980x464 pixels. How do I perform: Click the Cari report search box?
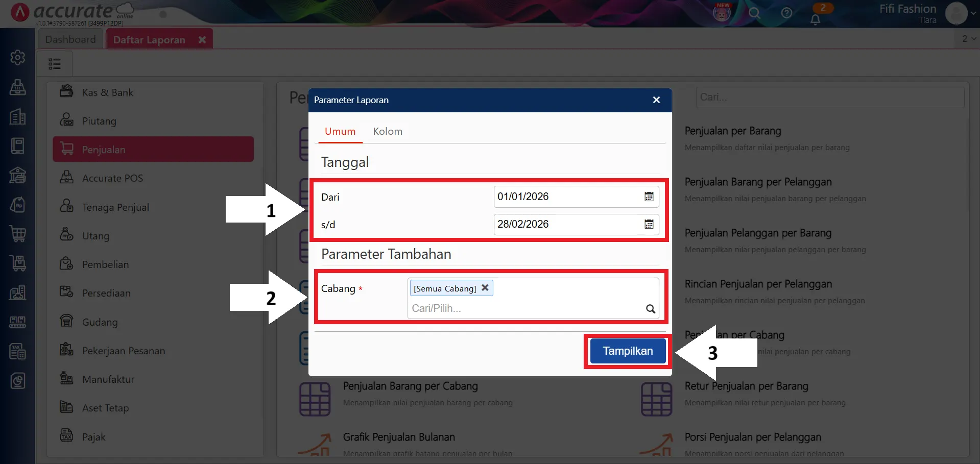pyautogui.click(x=830, y=97)
